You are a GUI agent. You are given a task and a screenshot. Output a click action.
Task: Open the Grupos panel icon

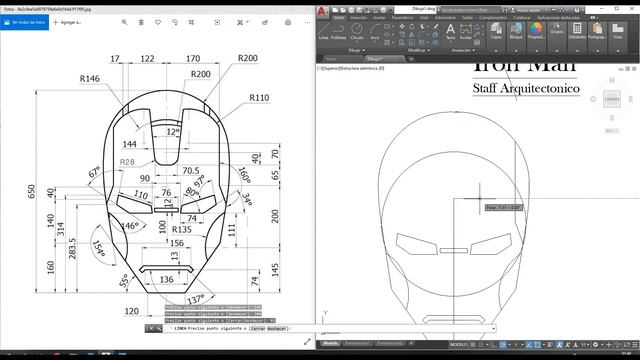pos(557,29)
